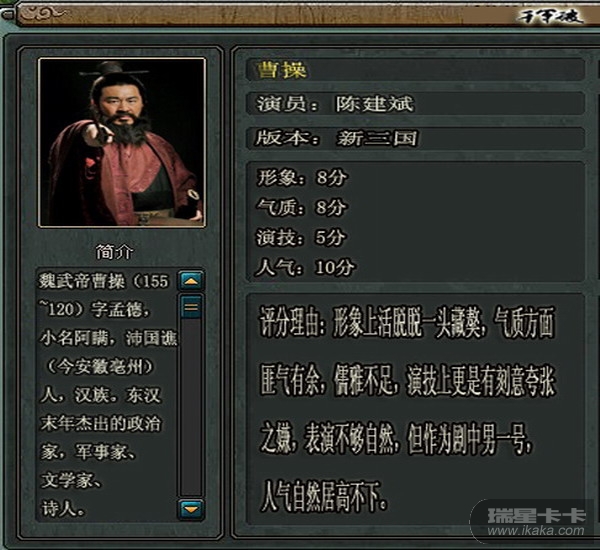Click the 诗人 line in biography
600x550 pixels.
tap(63, 509)
